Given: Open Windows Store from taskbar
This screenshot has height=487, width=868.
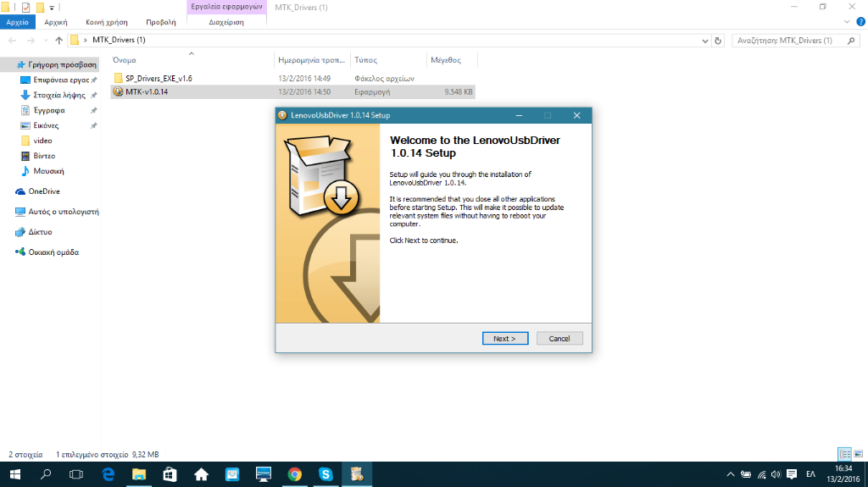Looking at the screenshot, I should [170, 474].
